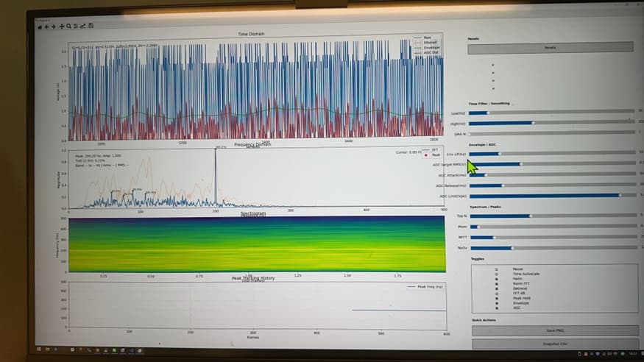Activate the Pan move-arrows tool
The width and height of the screenshot is (644, 362).
(62, 26)
